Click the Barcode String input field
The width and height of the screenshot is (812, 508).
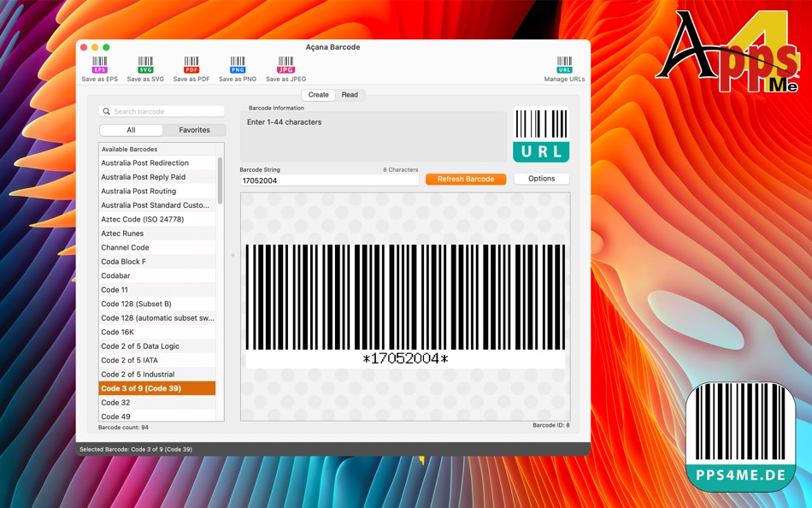tap(329, 180)
